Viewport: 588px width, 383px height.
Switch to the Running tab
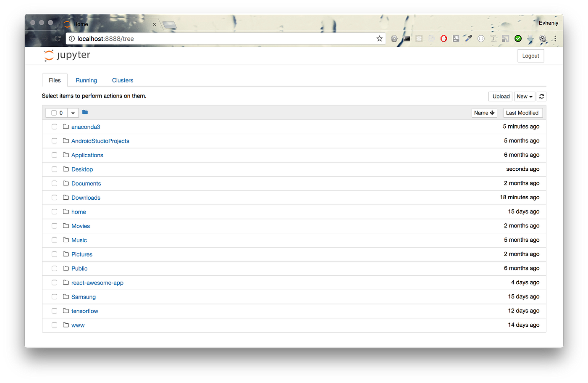86,80
